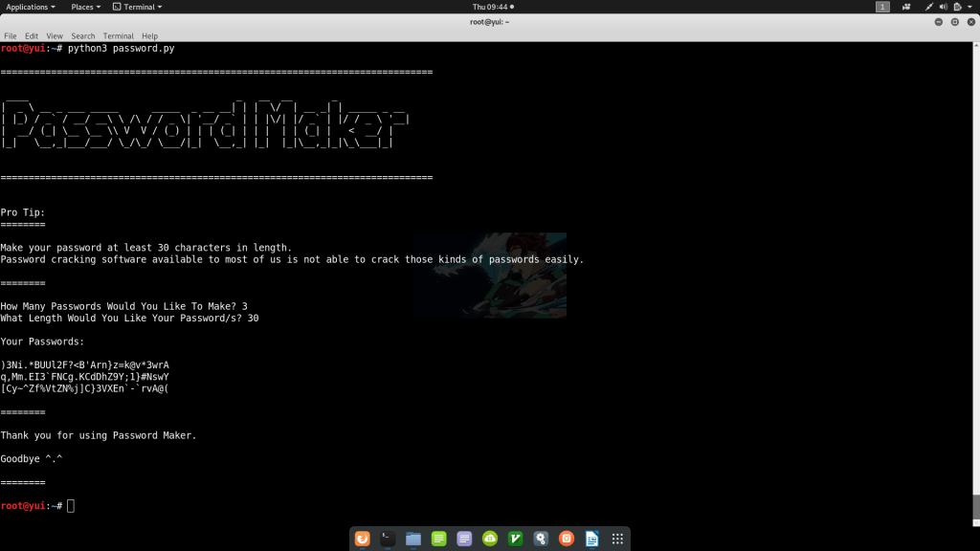Open the File menu in terminal
This screenshot has width=980, height=551.
pyautogui.click(x=11, y=35)
